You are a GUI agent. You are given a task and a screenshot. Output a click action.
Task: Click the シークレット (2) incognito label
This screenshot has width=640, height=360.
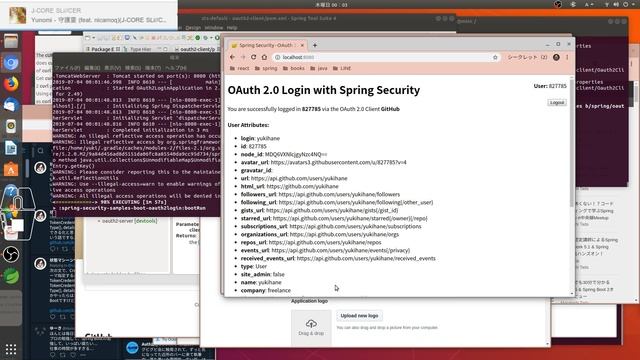click(x=527, y=57)
